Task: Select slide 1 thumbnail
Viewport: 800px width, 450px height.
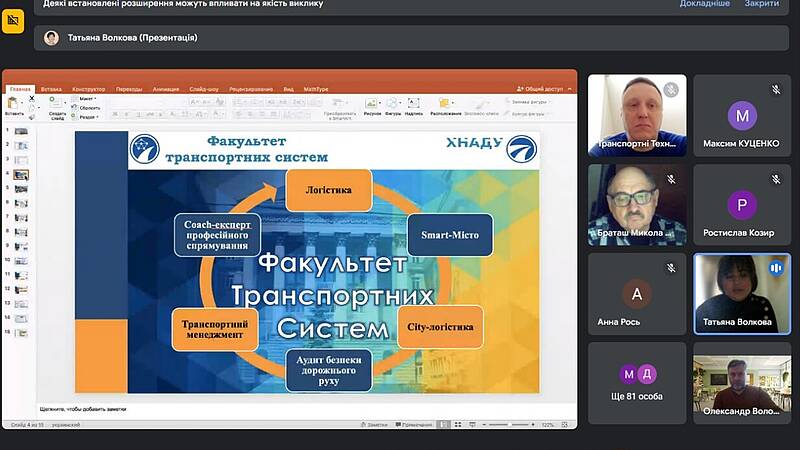Action: click(x=21, y=132)
